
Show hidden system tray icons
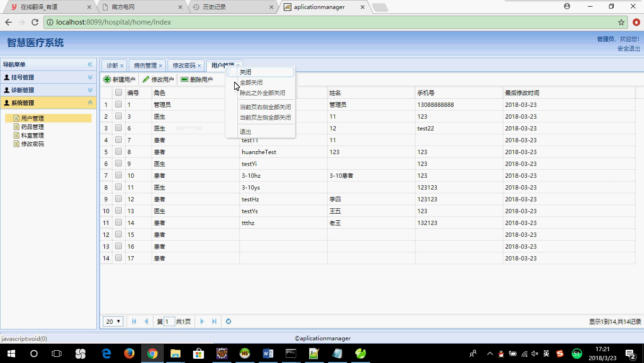(x=490, y=354)
